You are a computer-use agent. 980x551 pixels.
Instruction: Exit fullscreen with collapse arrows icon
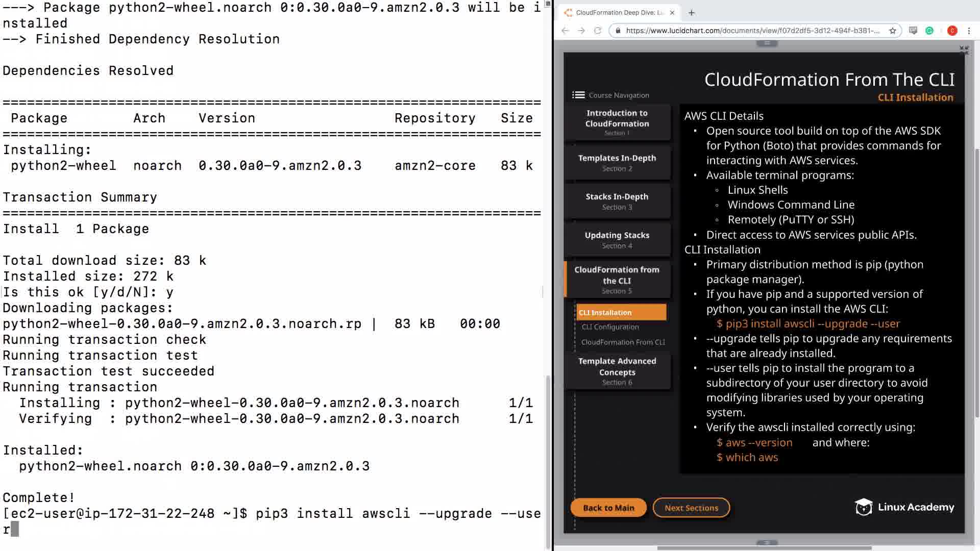[964, 50]
